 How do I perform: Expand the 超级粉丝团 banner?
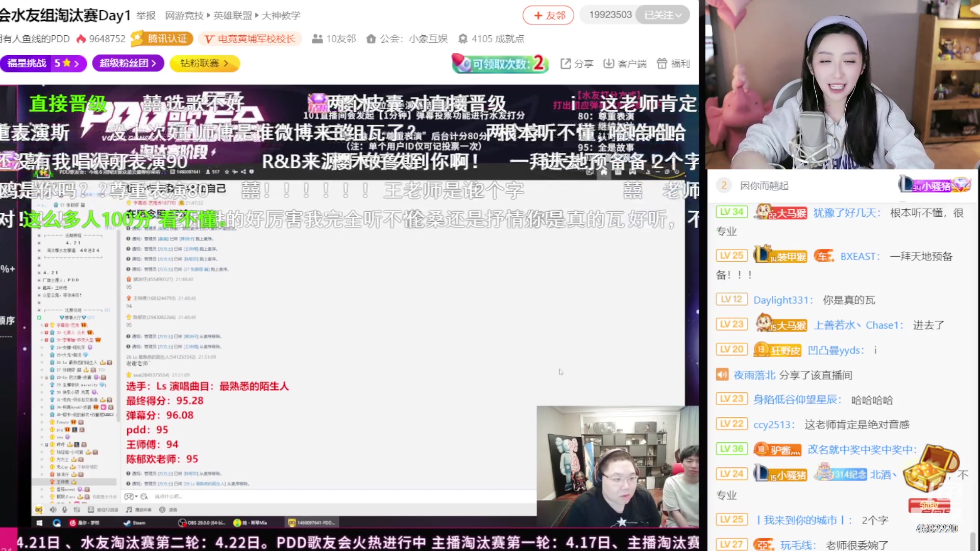coord(128,63)
